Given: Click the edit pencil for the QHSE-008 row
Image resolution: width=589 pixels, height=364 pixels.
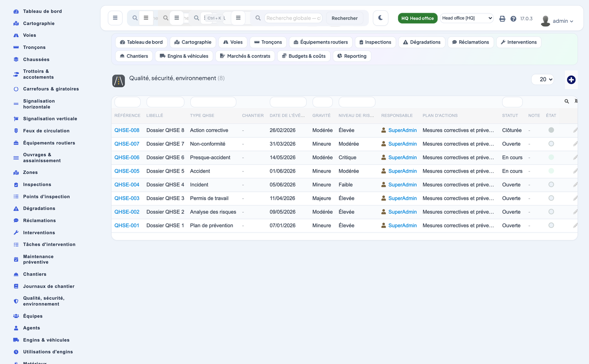Looking at the screenshot, I should pos(575,130).
